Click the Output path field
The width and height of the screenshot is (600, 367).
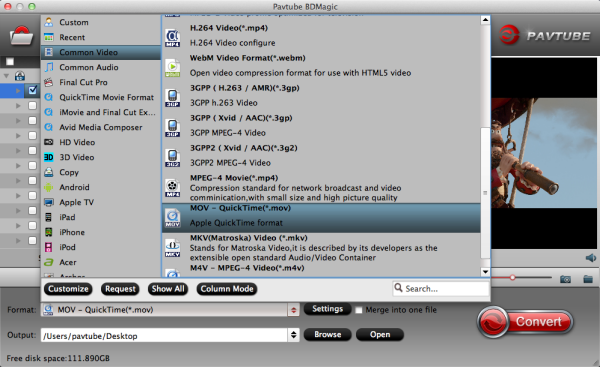click(165, 335)
